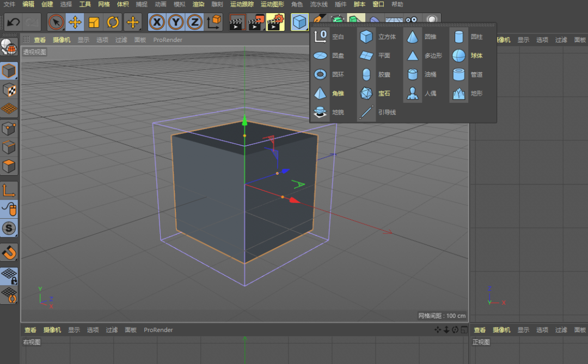Open 选项 dropdown in perspective viewport

coord(102,40)
